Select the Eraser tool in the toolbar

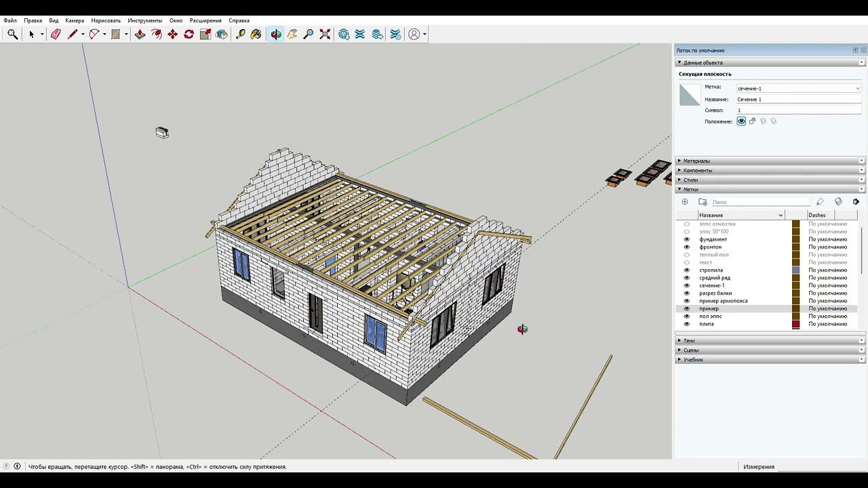[x=56, y=34]
